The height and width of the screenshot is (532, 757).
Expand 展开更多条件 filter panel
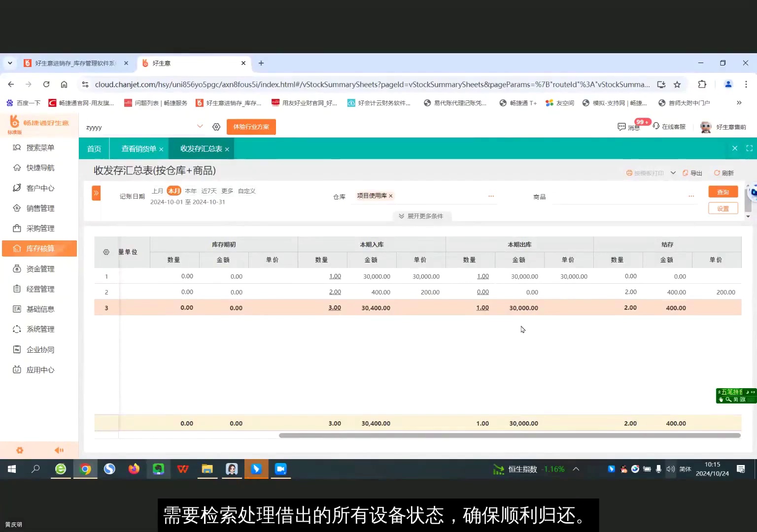pyautogui.click(x=422, y=216)
